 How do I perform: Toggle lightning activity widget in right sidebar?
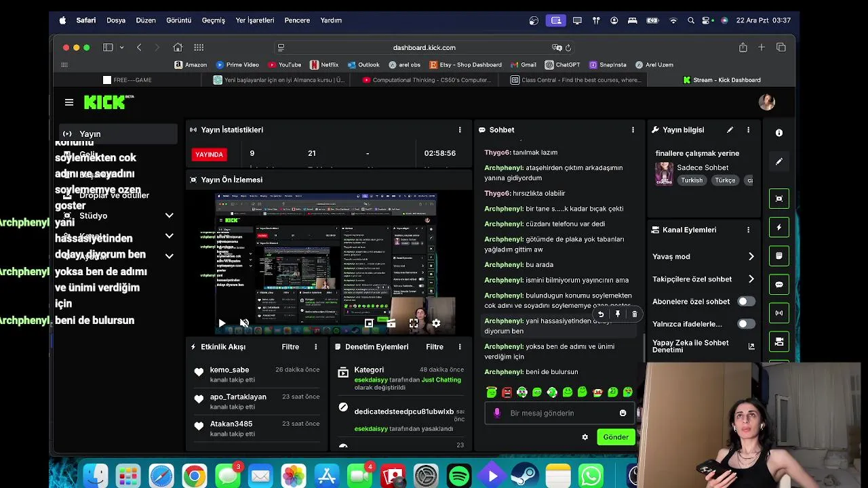(779, 227)
